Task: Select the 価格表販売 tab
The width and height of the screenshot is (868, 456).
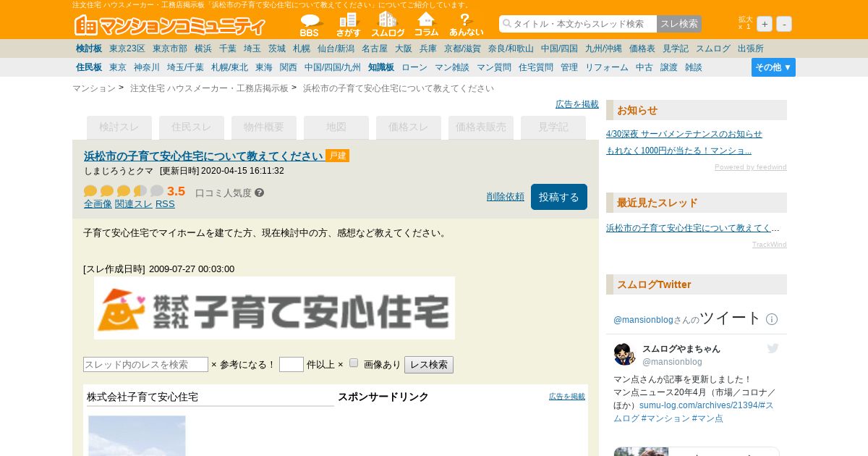Action: pyautogui.click(x=481, y=127)
